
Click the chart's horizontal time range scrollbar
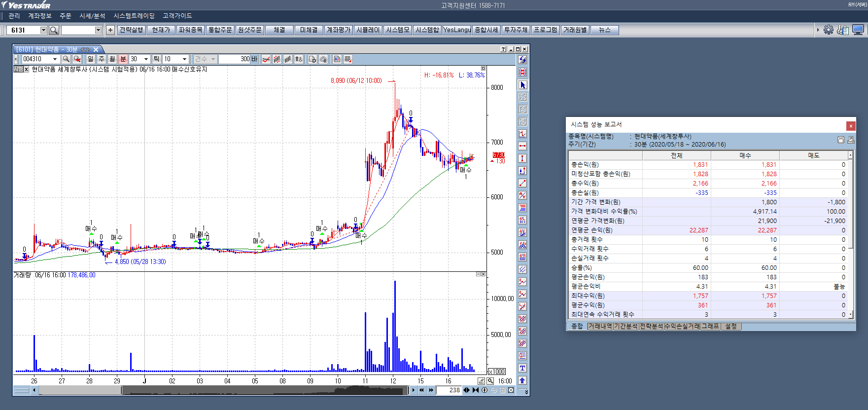[222, 390]
